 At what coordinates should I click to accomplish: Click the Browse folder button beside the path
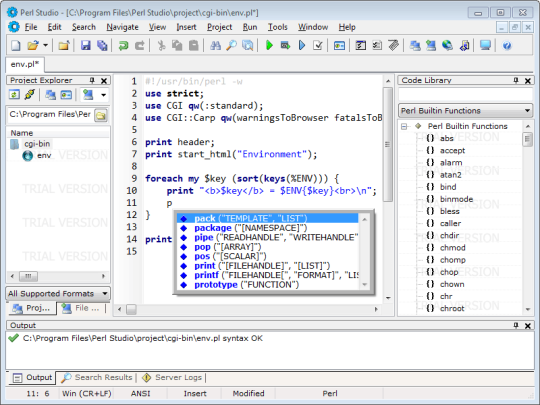point(101,115)
